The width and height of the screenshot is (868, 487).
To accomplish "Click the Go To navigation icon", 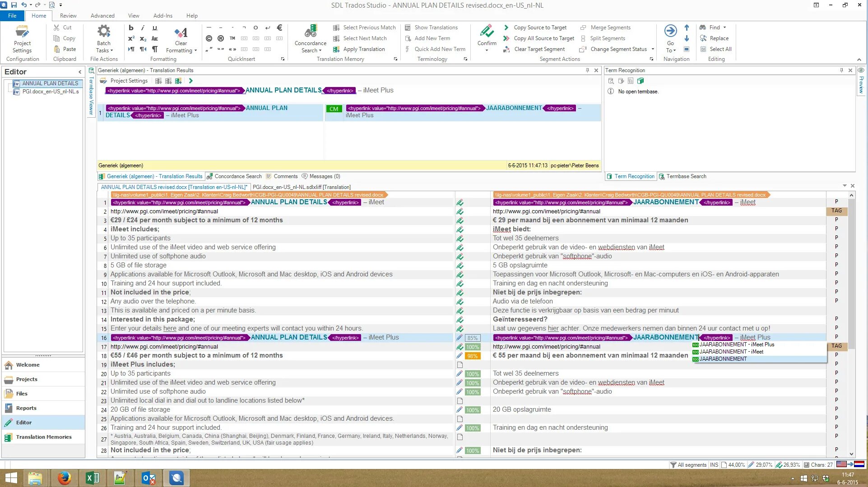I will (670, 31).
